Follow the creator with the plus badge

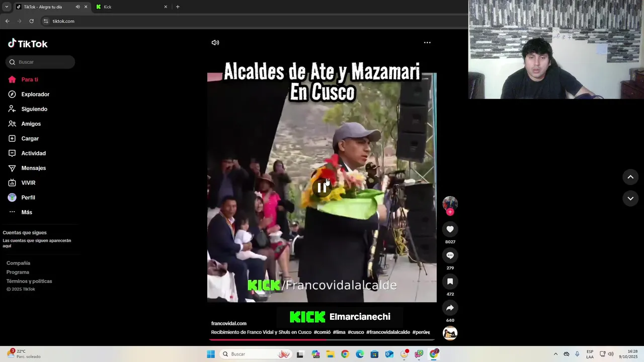tap(450, 212)
